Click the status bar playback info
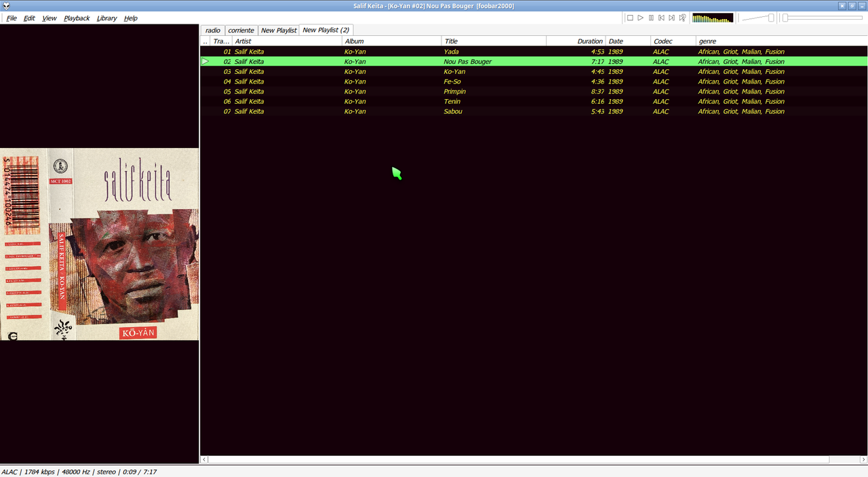 79,472
